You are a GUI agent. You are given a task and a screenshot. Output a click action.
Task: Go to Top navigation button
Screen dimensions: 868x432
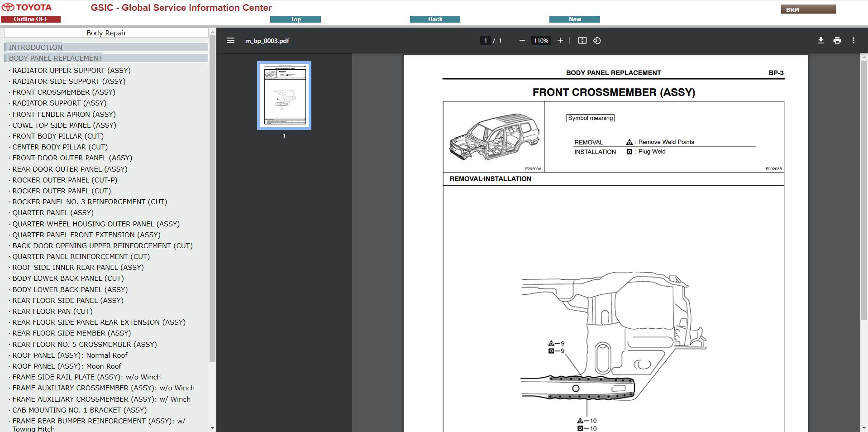coord(296,19)
